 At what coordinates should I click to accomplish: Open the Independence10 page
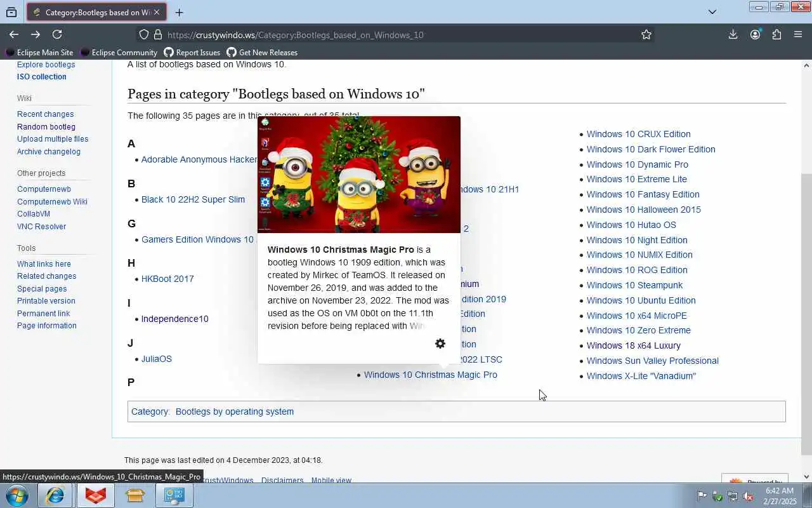(174, 319)
